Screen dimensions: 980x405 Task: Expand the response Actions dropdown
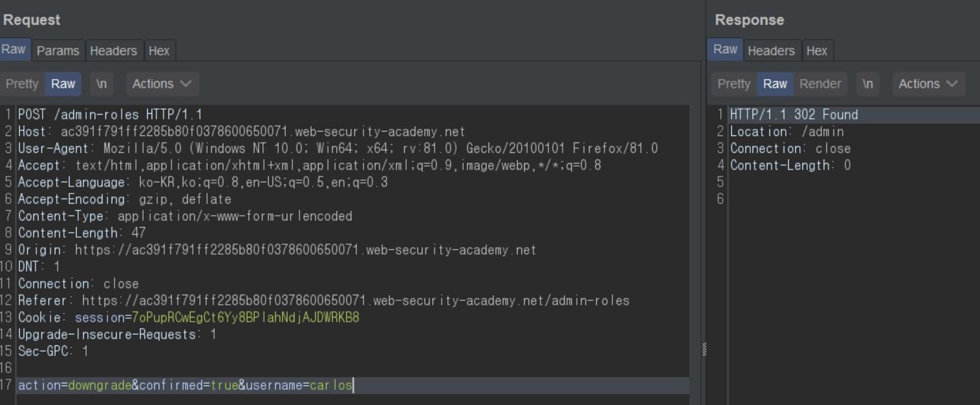928,84
